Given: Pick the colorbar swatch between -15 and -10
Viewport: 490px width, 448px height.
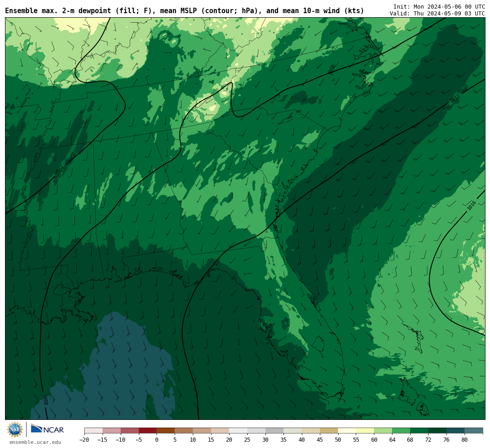Looking at the screenshot, I should click(112, 431).
